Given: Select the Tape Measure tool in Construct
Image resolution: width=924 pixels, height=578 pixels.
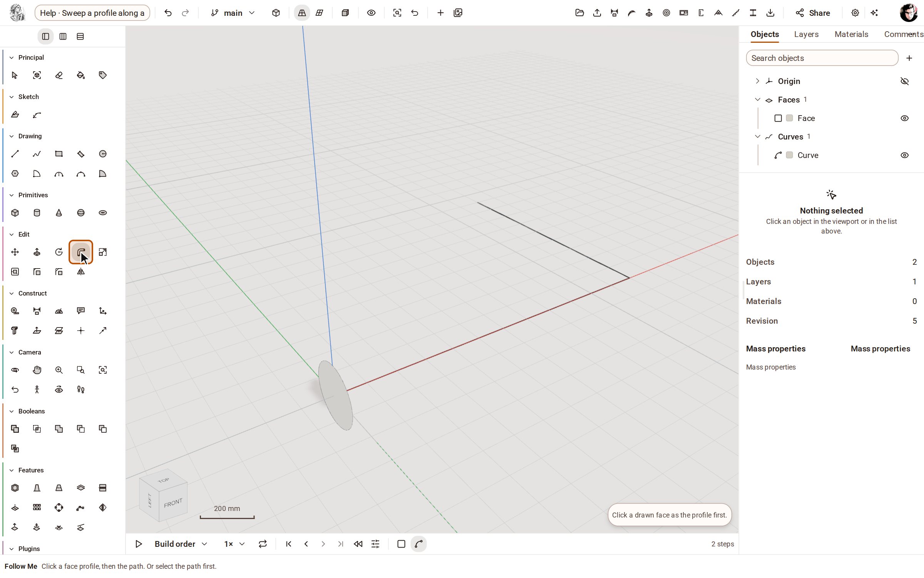Looking at the screenshot, I should point(15,311).
